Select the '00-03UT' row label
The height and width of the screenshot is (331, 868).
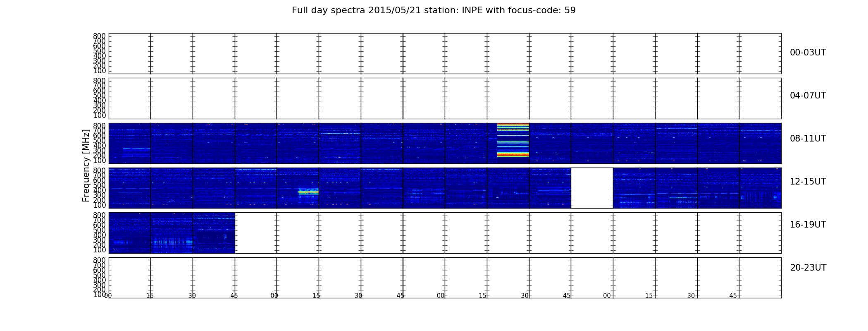coord(808,53)
